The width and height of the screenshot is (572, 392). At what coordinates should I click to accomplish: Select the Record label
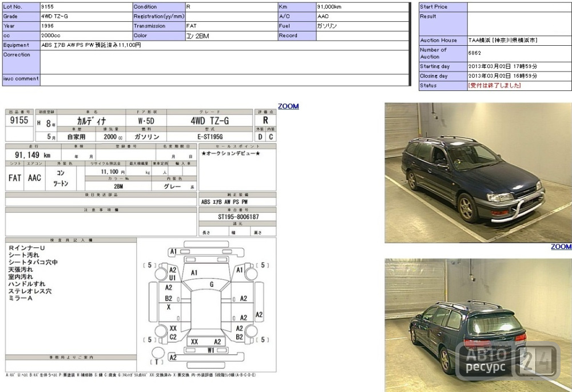coord(288,35)
